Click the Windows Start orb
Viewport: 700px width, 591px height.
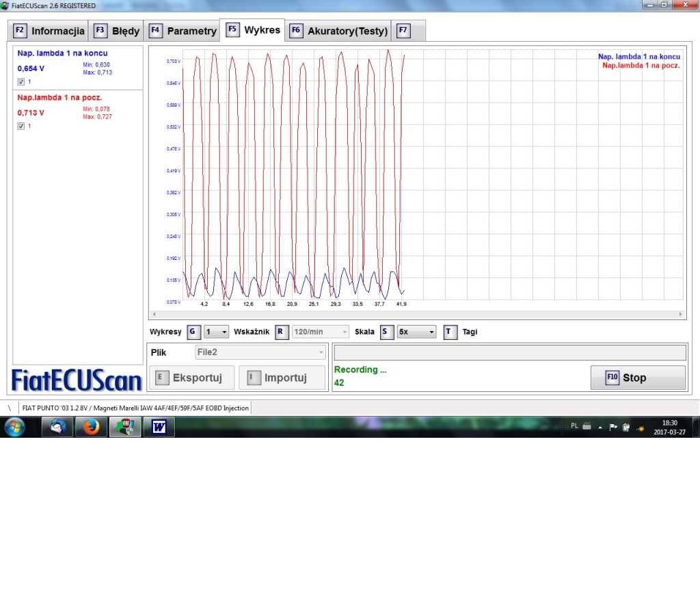[14, 427]
